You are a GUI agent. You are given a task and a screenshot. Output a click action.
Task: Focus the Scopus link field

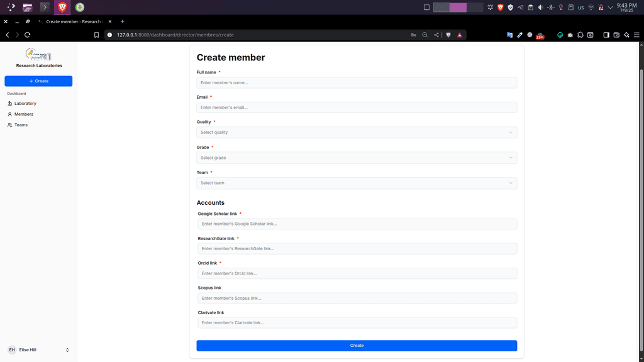(x=357, y=298)
